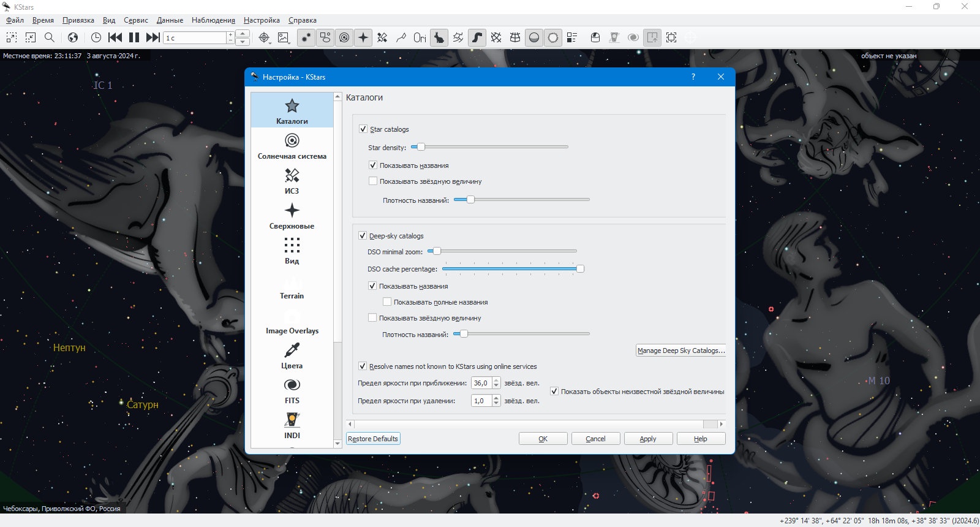Toggle solar system objects in the toolbar
Screen dimensions: 980x527
click(x=344, y=37)
